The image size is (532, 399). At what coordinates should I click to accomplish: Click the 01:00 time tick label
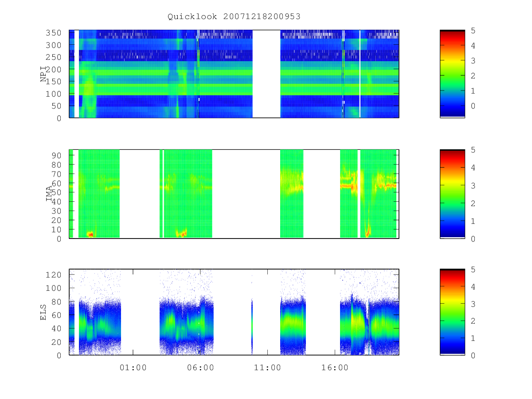coord(133,368)
